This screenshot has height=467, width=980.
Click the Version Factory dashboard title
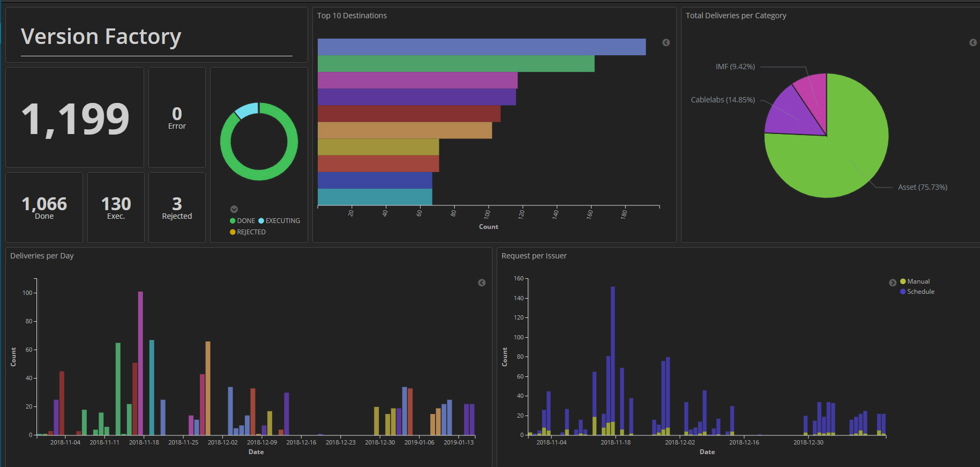pyautogui.click(x=101, y=37)
